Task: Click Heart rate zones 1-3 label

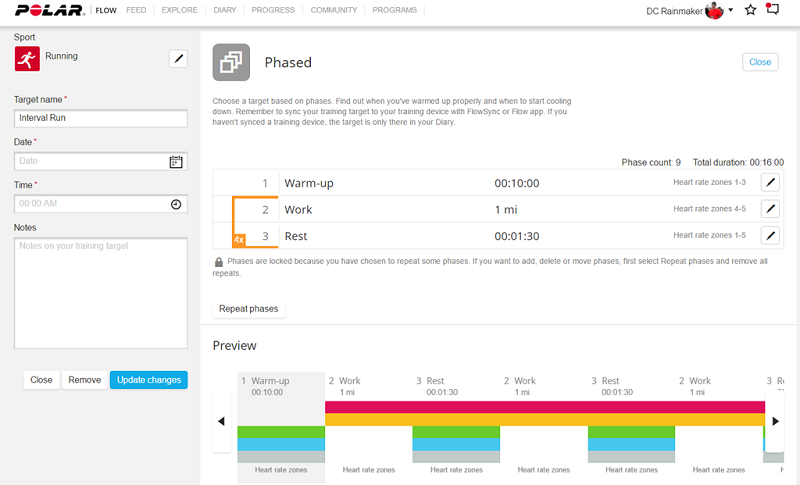Action: [x=709, y=182]
